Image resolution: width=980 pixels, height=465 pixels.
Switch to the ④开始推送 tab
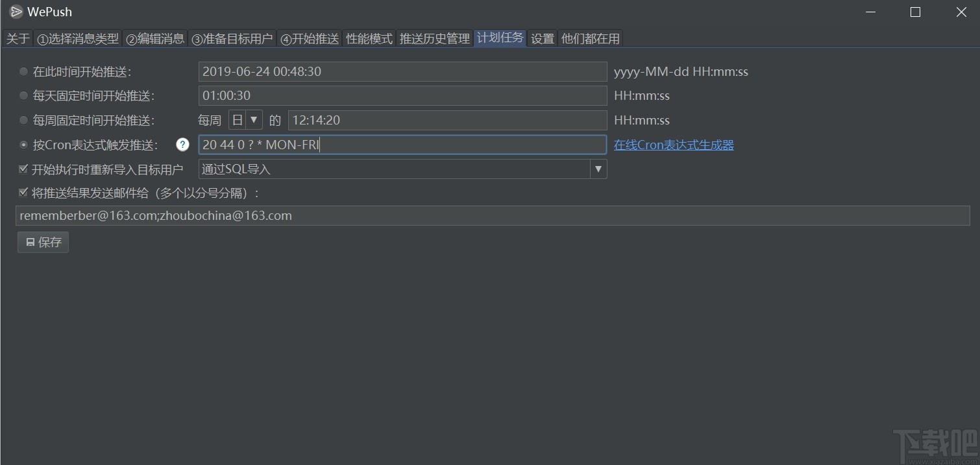coord(309,38)
